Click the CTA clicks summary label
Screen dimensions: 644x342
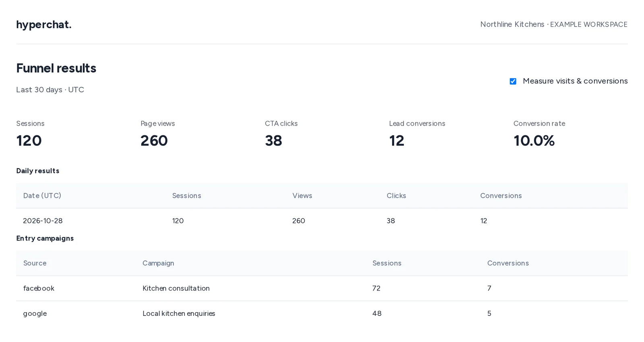tap(281, 124)
